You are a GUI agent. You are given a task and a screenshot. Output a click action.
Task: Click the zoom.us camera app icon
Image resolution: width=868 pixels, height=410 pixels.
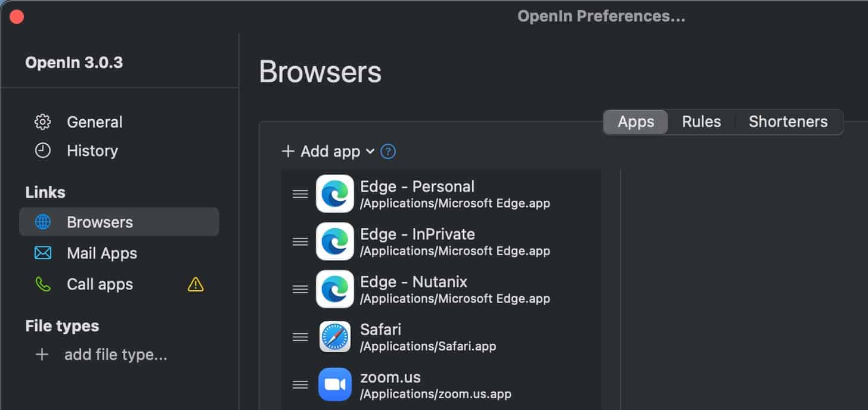[x=334, y=384]
